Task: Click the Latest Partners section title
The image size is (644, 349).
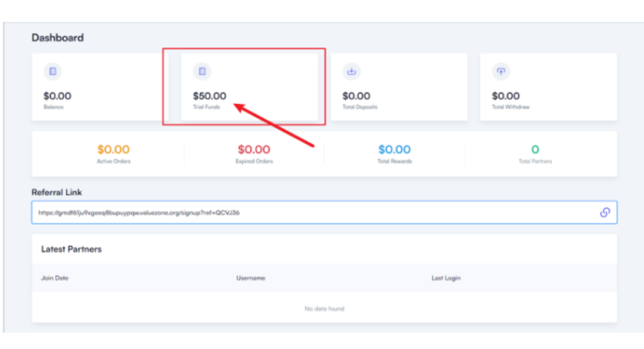Action: tap(71, 249)
